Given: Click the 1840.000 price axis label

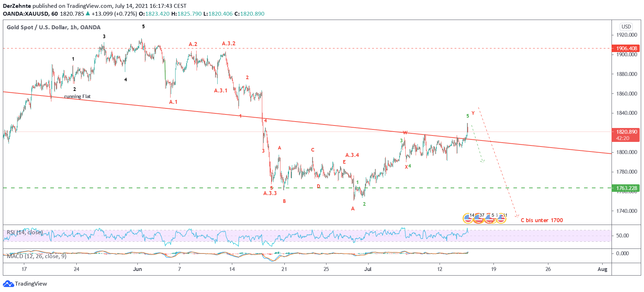Looking at the screenshot, I should 627,113.
